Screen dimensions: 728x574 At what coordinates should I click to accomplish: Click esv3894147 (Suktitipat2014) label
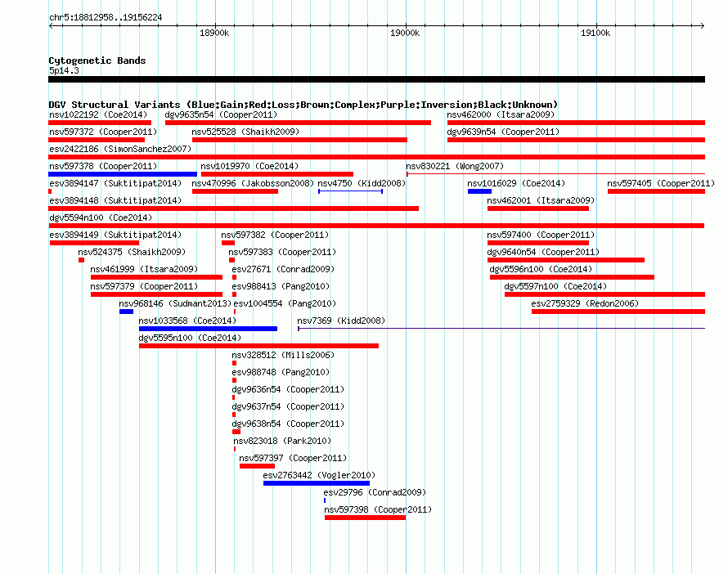115,183
